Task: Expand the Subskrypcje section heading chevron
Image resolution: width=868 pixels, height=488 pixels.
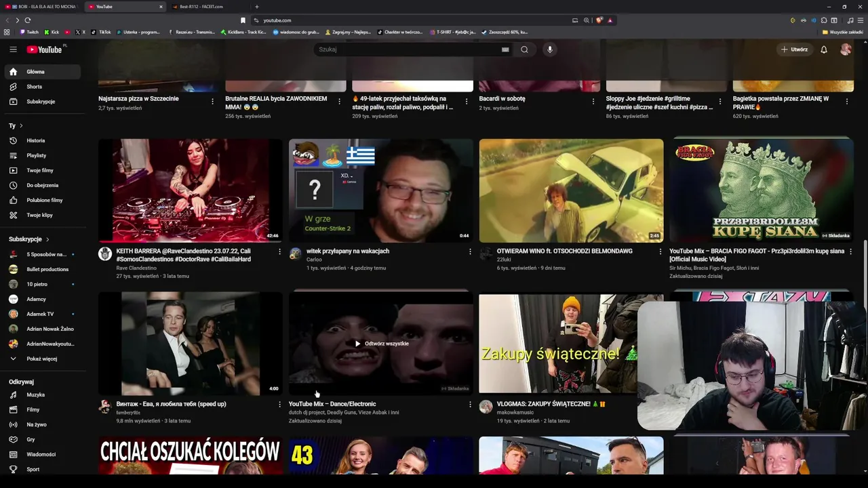Action: (x=47, y=239)
